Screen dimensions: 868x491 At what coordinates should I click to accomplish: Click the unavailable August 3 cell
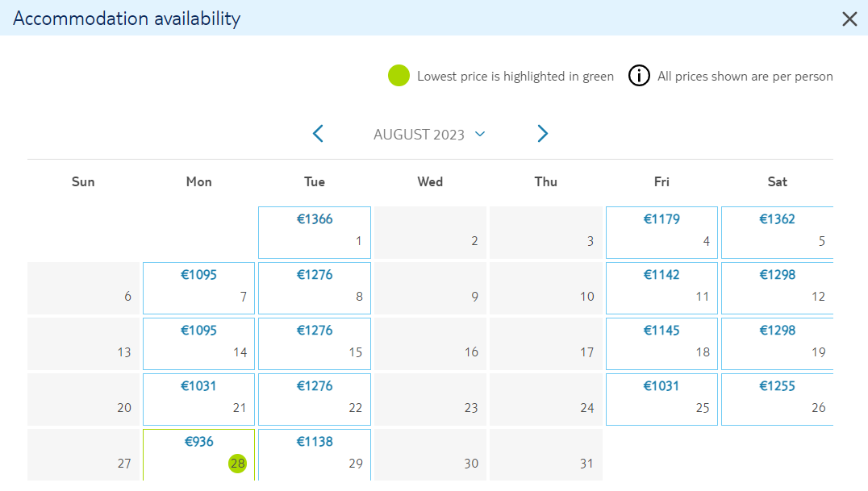click(546, 232)
